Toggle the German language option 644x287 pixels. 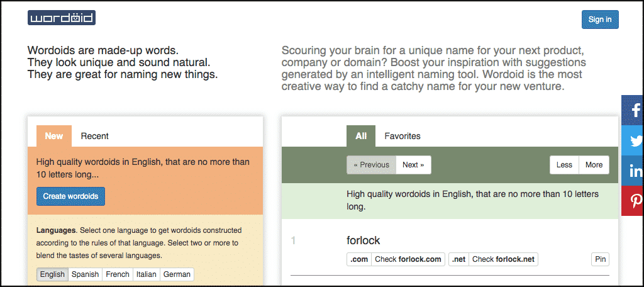[x=177, y=274]
